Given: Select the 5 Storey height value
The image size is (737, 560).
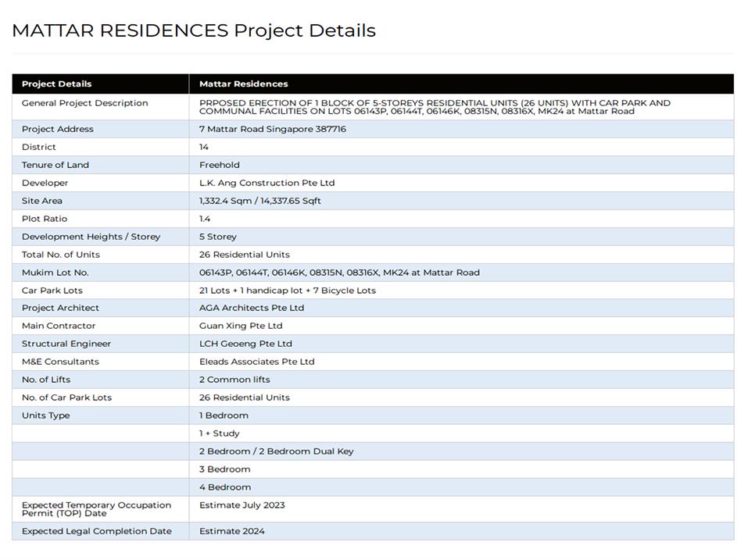Looking at the screenshot, I should point(217,237).
